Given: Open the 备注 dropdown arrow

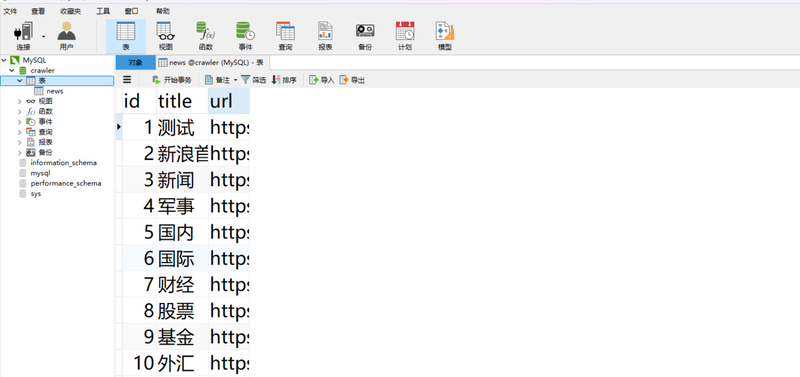Looking at the screenshot, I should click(x=235, y=80).
